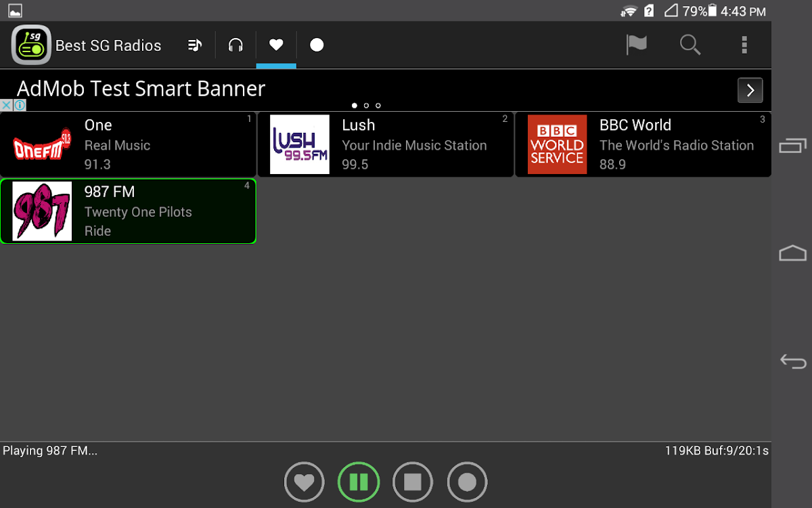This screenshot has width=812, height=508.
Task: Select the 987 FM station tile
Action: [128, 211]
